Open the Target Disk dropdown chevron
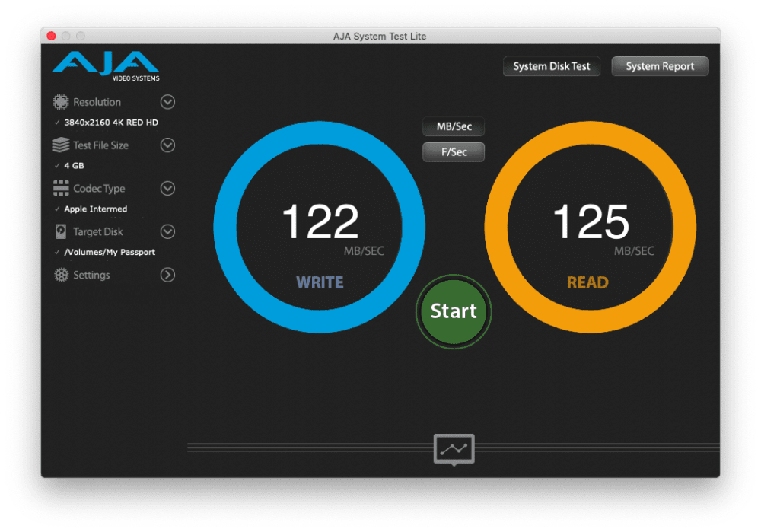Image resolution: width=761 pixels, height=532 pixels. (x=167, y=231)
